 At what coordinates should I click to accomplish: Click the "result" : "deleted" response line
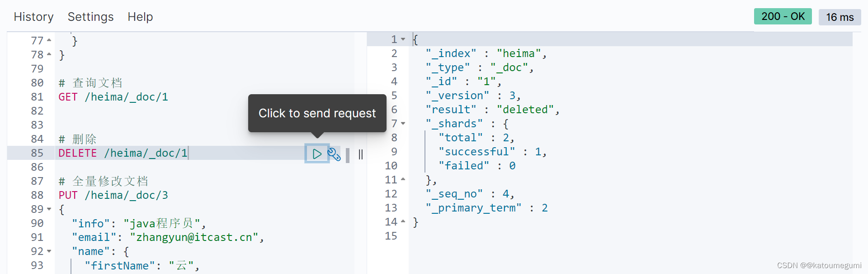[492, 110]
